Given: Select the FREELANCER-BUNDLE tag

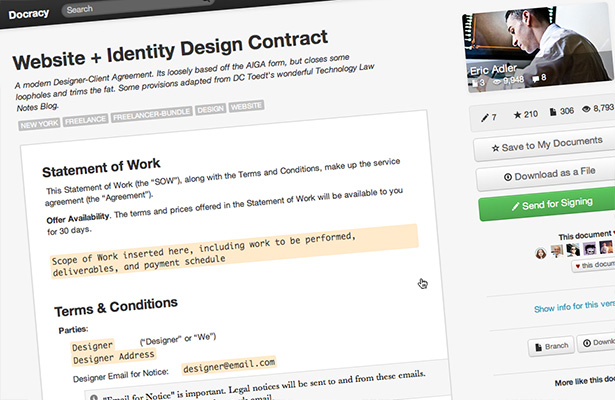Looking at the screenshot, I should 152,114.
